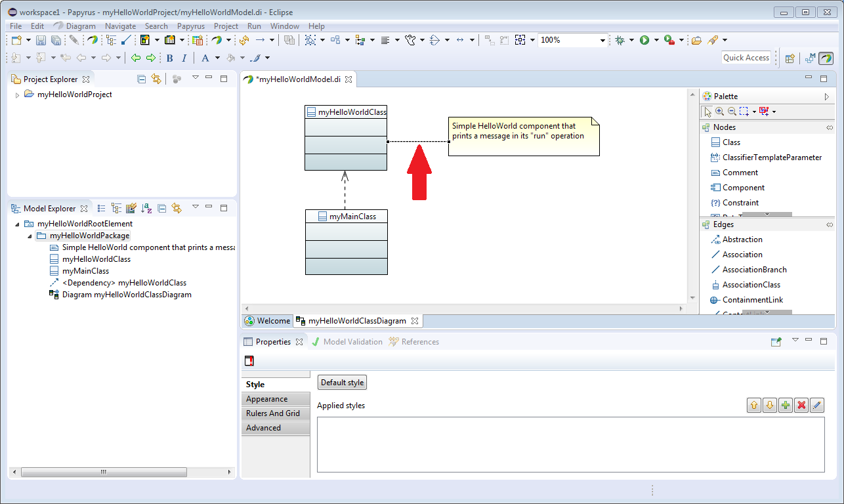Open the Window menu
This screenshot has height=504, width=844.
[285, 26]
